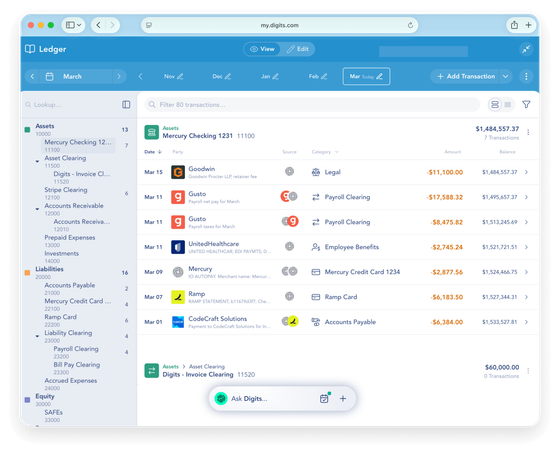The width and height of the screenshot is (560, 454).
Task: Select the Feb month tab
Action: tap(318, 76)
